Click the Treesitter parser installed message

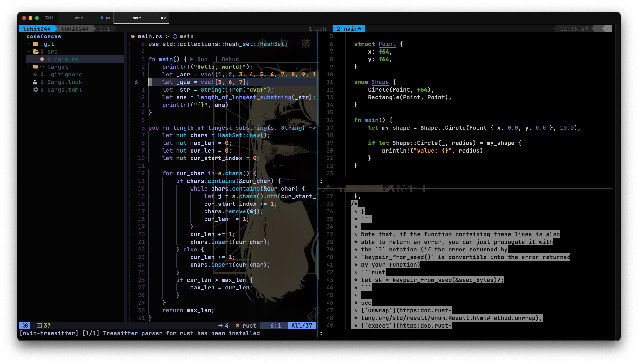point(140,333)
